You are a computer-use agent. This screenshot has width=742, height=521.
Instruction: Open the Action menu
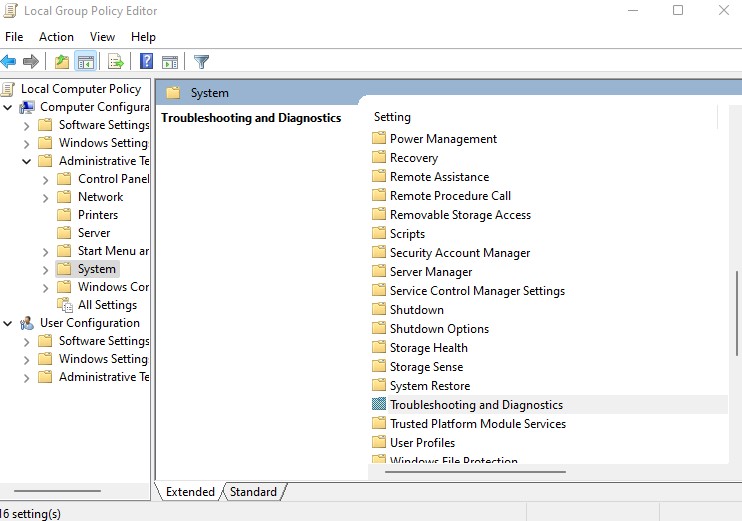(56, 37)
